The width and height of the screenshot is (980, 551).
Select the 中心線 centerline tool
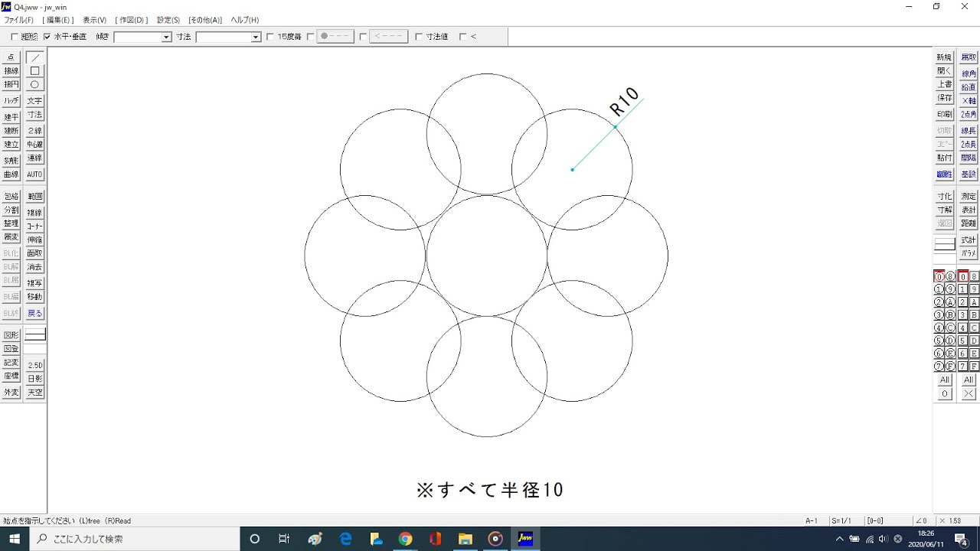[34, 145]
